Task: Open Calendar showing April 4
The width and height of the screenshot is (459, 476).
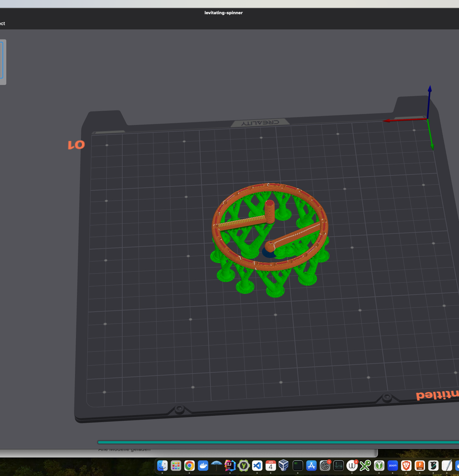Action: point(271,466)
